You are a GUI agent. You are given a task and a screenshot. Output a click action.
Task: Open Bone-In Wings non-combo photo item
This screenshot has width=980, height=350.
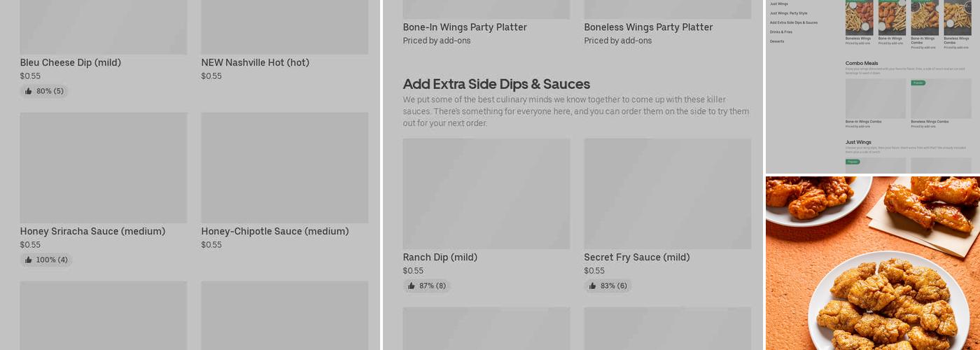(x=892, y=17)
